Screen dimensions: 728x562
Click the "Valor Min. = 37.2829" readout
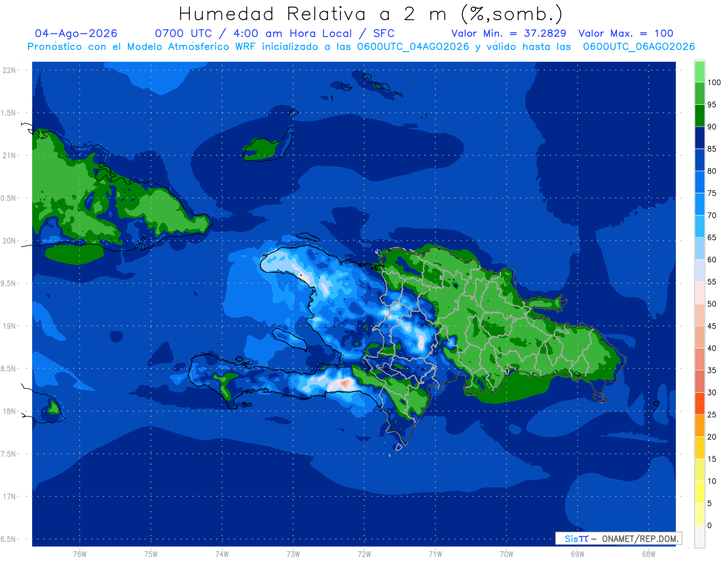tap(509, 33)
